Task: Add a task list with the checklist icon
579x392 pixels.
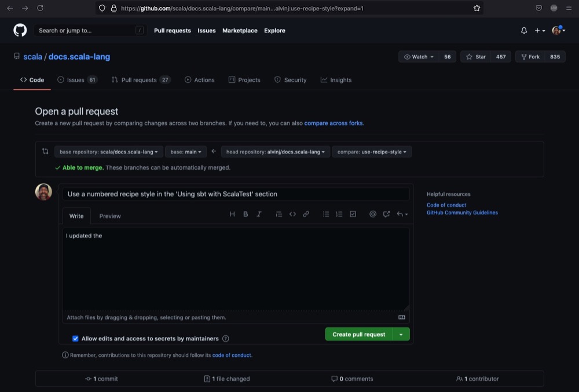Action: pos(353,214)
